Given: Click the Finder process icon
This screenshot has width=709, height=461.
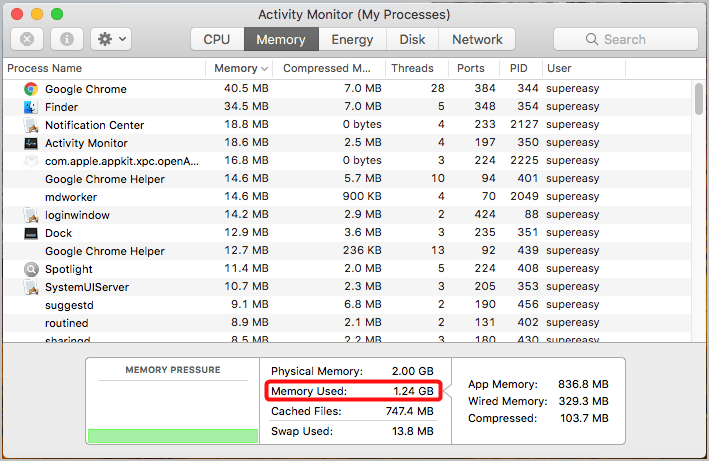Looking at the screenshot, I should tap(31, 107).
